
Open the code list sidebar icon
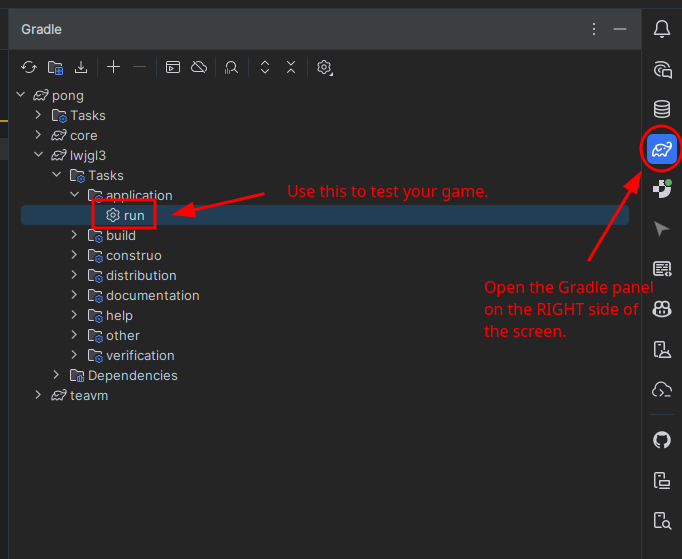tap(662, 268)
